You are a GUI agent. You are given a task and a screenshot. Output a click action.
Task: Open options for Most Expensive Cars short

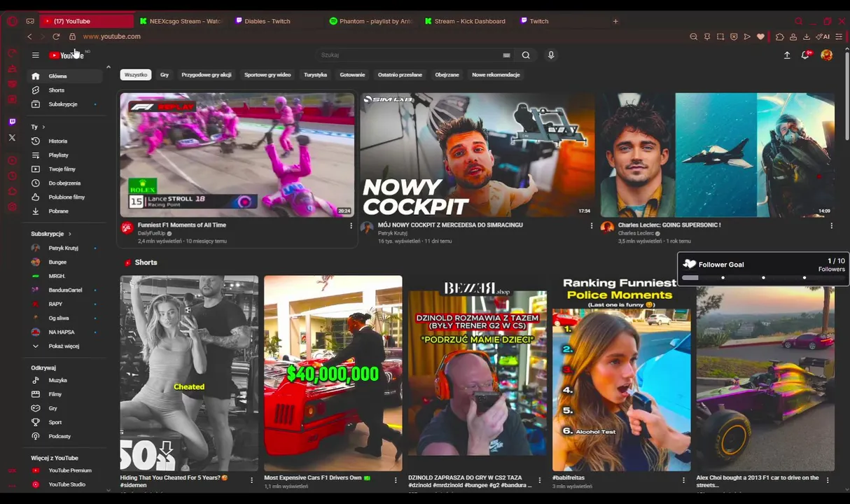point(396,480)
